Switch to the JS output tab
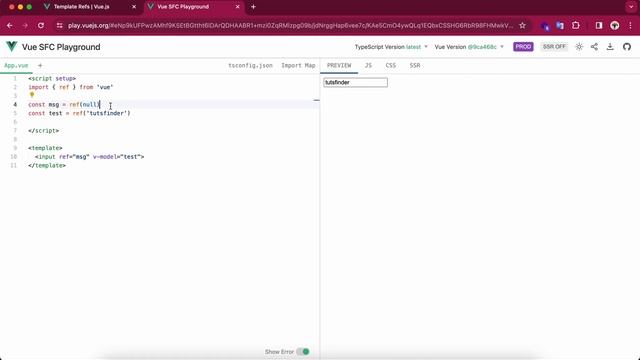Image resolution: width=640 pixels, height=360 pixels. [x=368, y=65]
